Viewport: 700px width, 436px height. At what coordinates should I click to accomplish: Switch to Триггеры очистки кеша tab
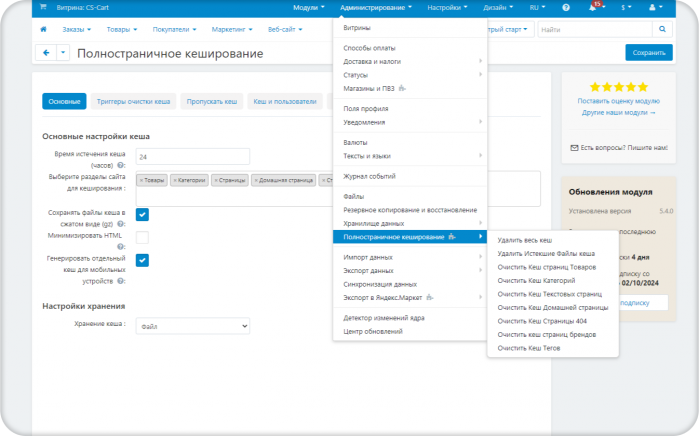[133, 101]
